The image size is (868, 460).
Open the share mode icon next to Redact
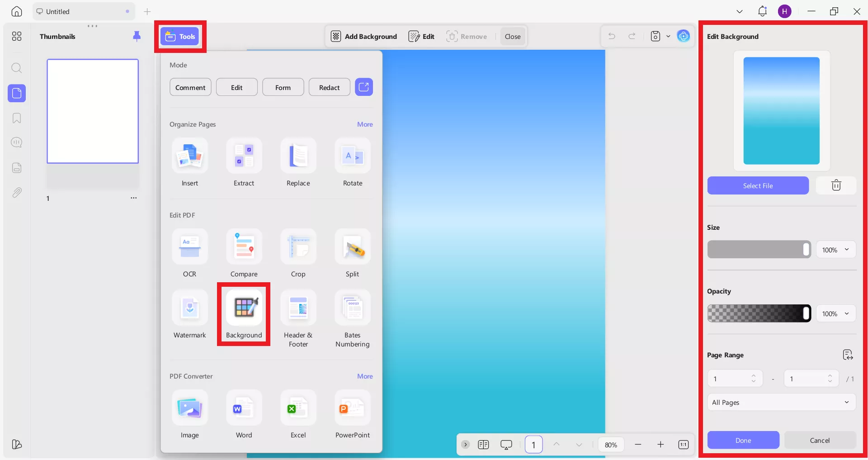point(364,87)
